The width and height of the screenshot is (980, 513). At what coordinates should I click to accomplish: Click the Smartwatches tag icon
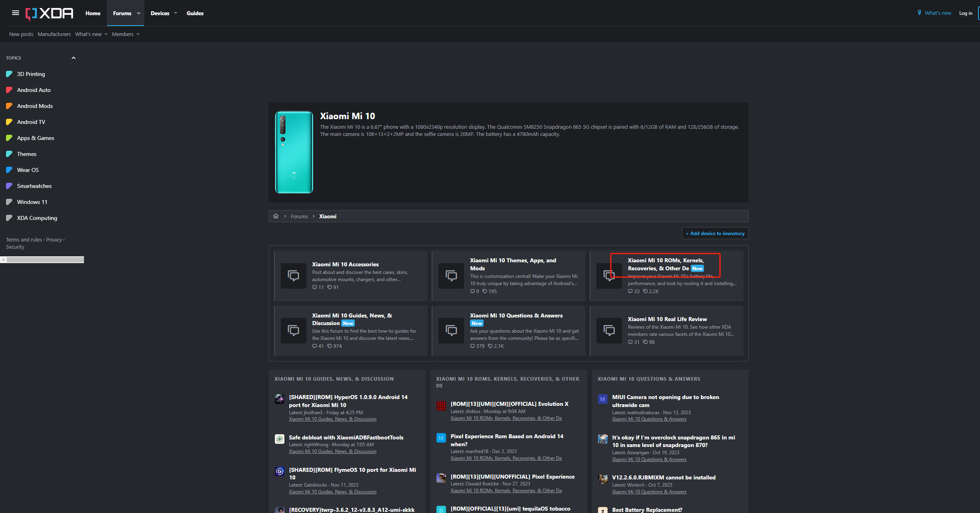coord(9,186)
